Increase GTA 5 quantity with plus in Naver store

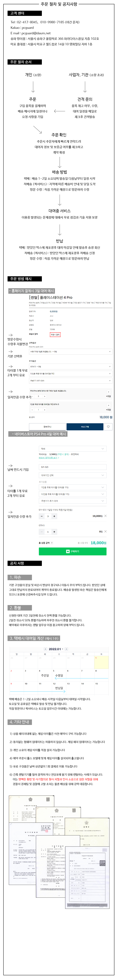click(54, 532)
